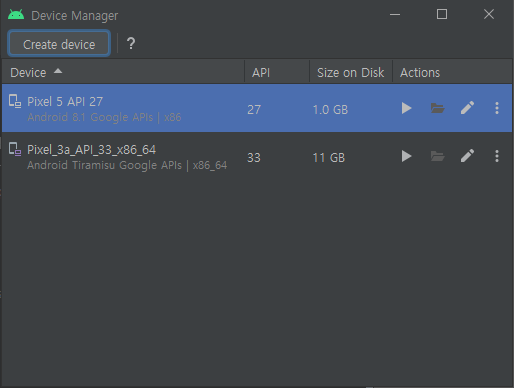Sort devices by Size on Disk
The height and width of the screenshot is (388, 514).
point(351,72)
